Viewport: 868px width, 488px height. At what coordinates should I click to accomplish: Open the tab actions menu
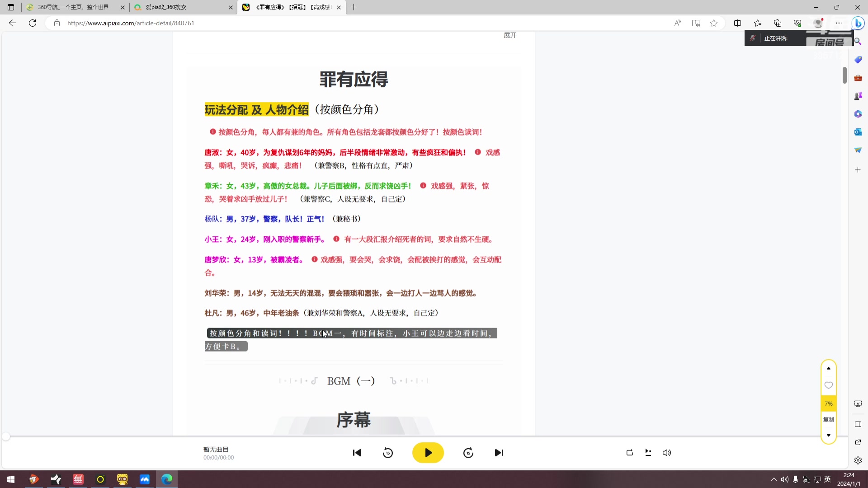[x=10, y=7]
